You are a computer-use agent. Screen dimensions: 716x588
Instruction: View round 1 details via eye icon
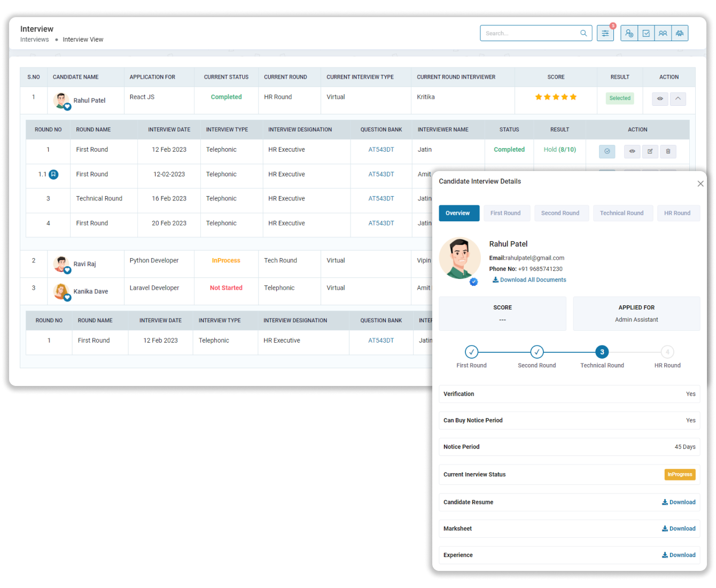(x=632, y=151)
